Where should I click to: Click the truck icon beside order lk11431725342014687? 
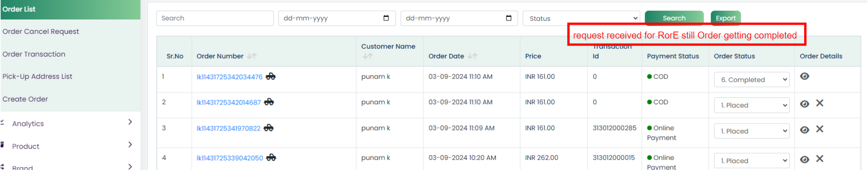pos(269,102)
